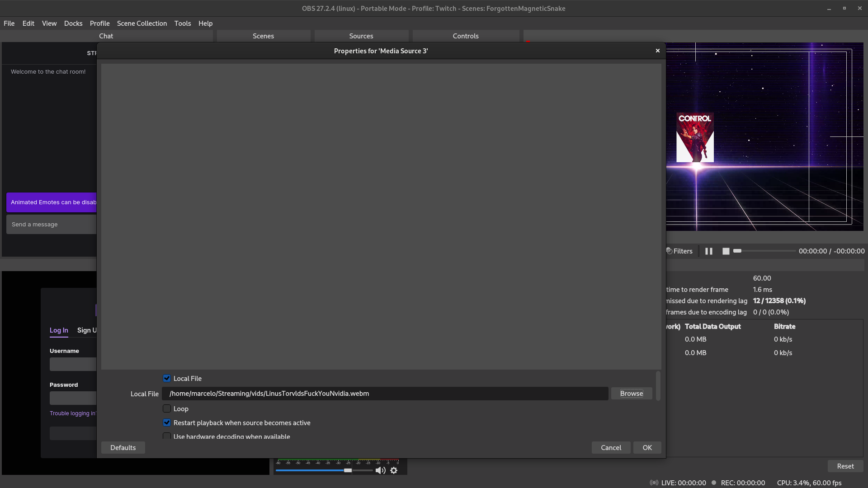The width and height of the screenshot is (868, 488).
Task: Open the Docks menu
Action: pyautogui.click(x=73, y=23)
